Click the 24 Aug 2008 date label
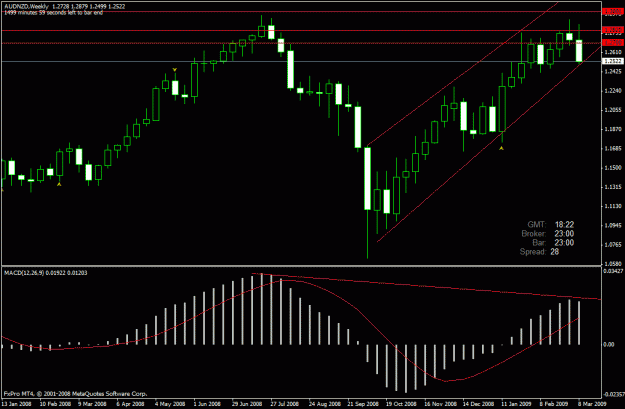This screenshot has height=409, width=625. [325, 404]
